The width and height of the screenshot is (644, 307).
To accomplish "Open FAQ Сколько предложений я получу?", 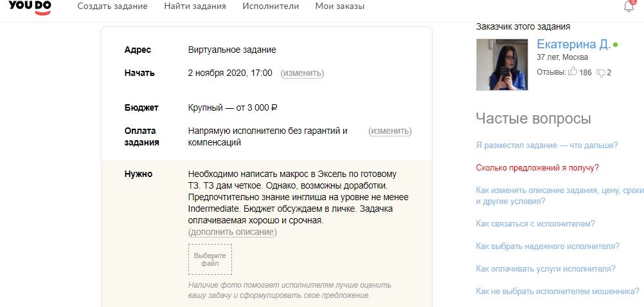I will click(537, 168).
